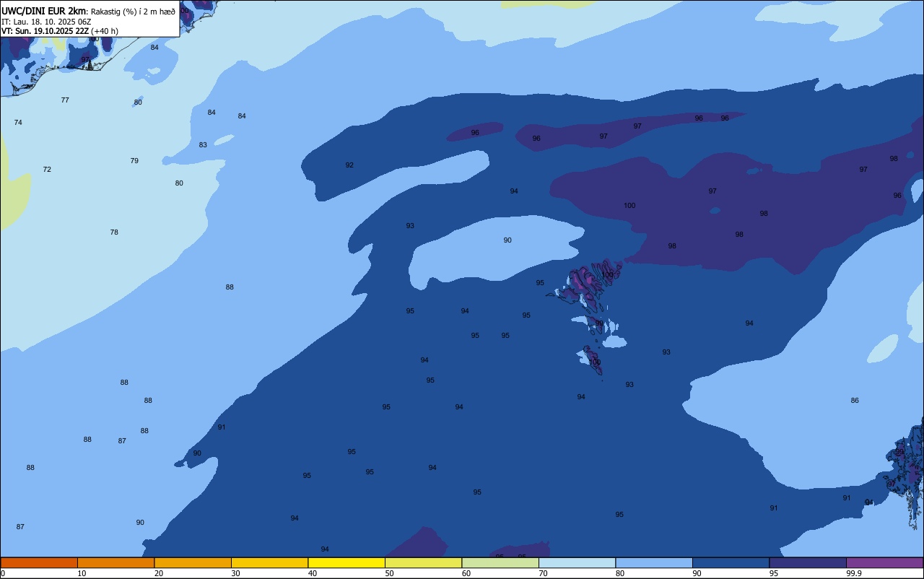
Task: Click the humidity value '86' on the map
Action: 855,401
